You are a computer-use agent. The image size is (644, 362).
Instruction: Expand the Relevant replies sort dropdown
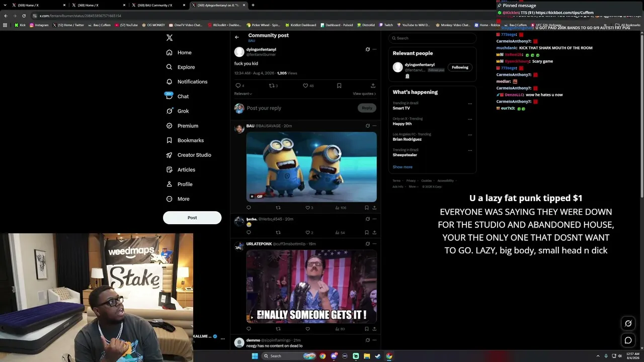point(243,94)
